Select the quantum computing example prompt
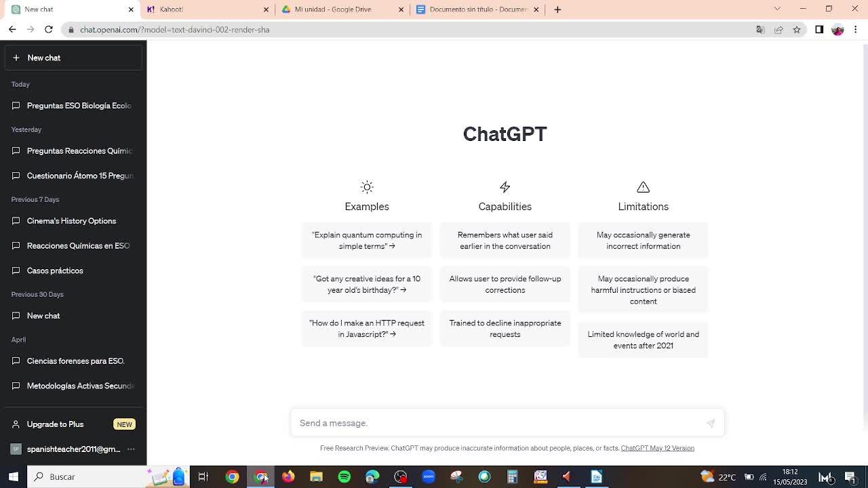The width and height of the screenshot is (868, 488). pyautogui.click(x=367, y=241)
